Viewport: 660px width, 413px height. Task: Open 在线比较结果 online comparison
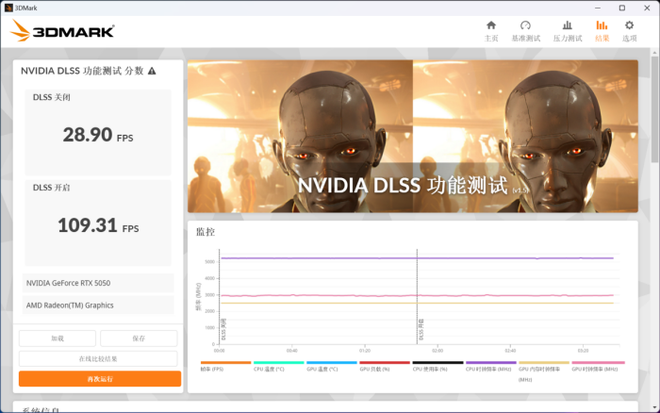[98, 359]
